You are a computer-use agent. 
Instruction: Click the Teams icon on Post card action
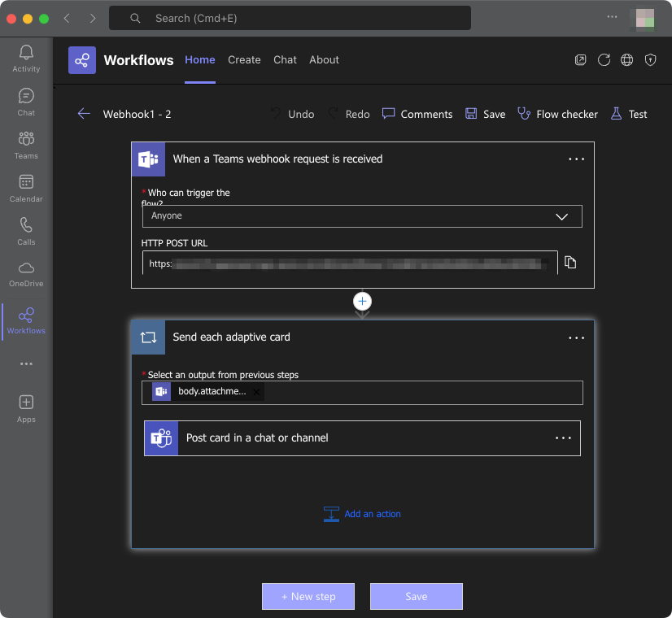pyautogui.click(x=161, y=438)
